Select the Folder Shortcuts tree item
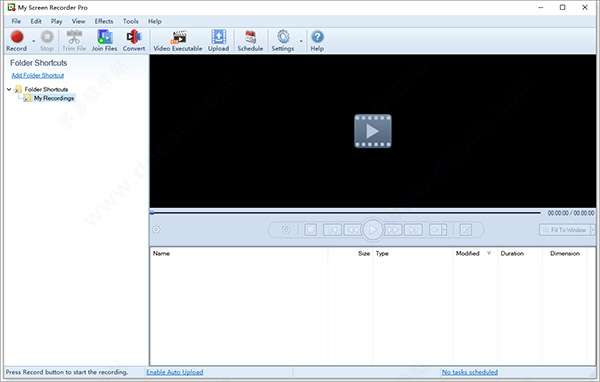 point(46,89)
